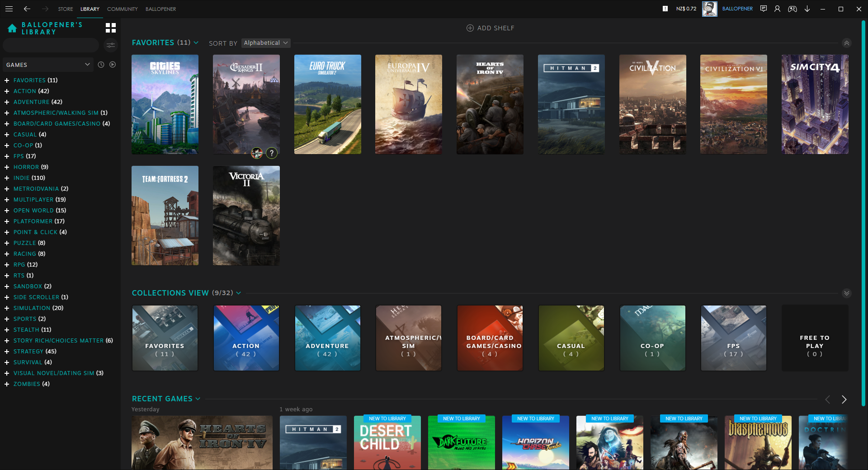This screenshot has height=470, width=868.
Task: Open the Multiplayer category link
Action: pyautogui.click(x=33, y=200)
